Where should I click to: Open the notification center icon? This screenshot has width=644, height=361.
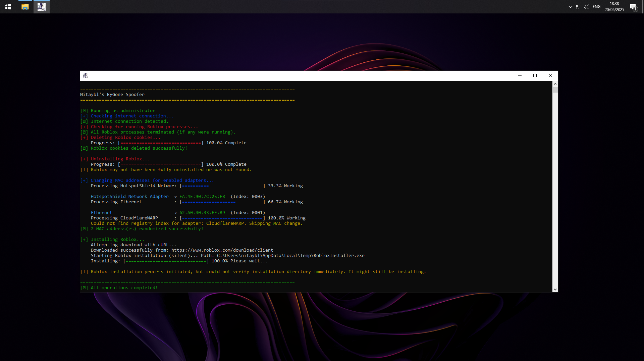click(x=633, y=7)
